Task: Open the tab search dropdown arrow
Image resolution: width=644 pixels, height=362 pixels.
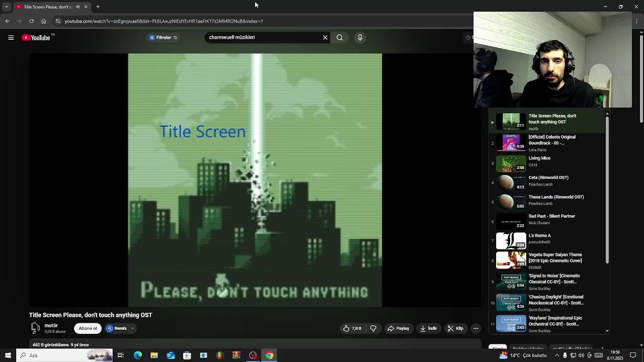Action: 7,7
